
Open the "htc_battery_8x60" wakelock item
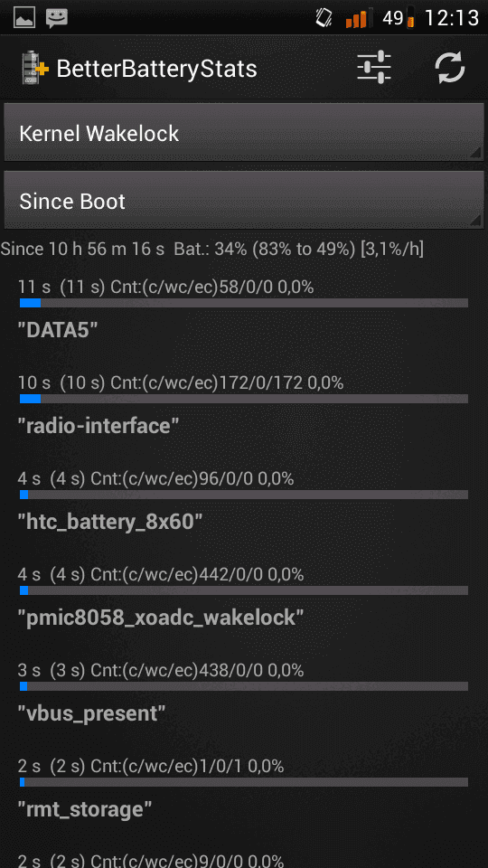point(244,502)
